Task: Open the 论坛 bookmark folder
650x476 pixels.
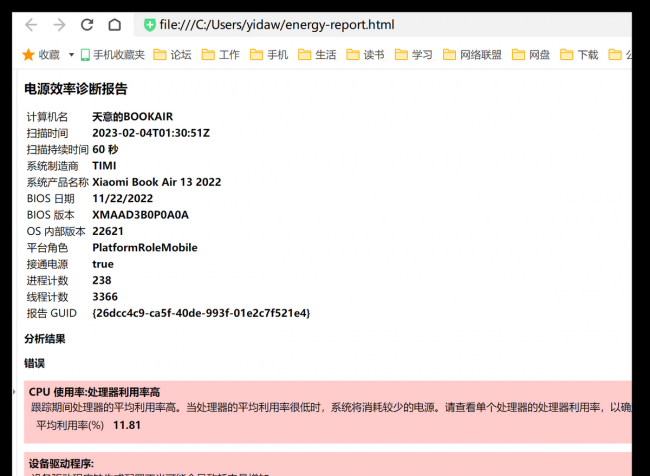Action: (x=172, y=55)
